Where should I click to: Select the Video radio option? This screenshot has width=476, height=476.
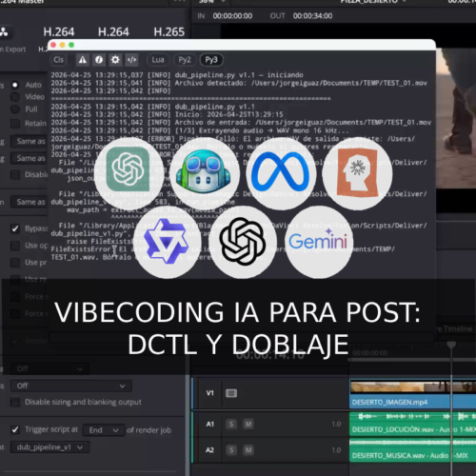[x=15, y=97]
